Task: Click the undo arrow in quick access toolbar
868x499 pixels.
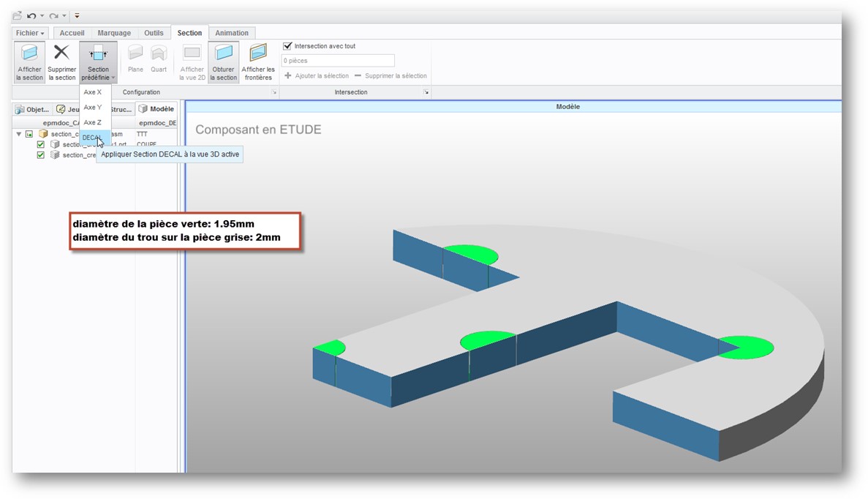Action: (31, 15)
